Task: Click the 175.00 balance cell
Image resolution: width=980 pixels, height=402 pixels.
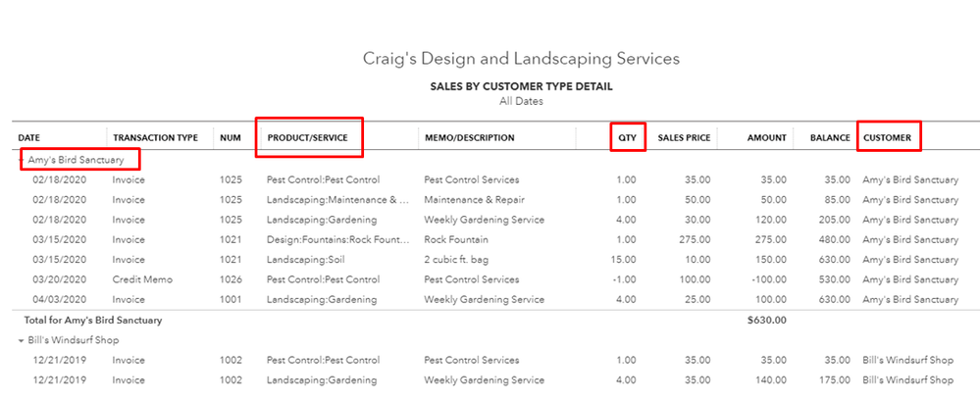Action: [835, 380]
